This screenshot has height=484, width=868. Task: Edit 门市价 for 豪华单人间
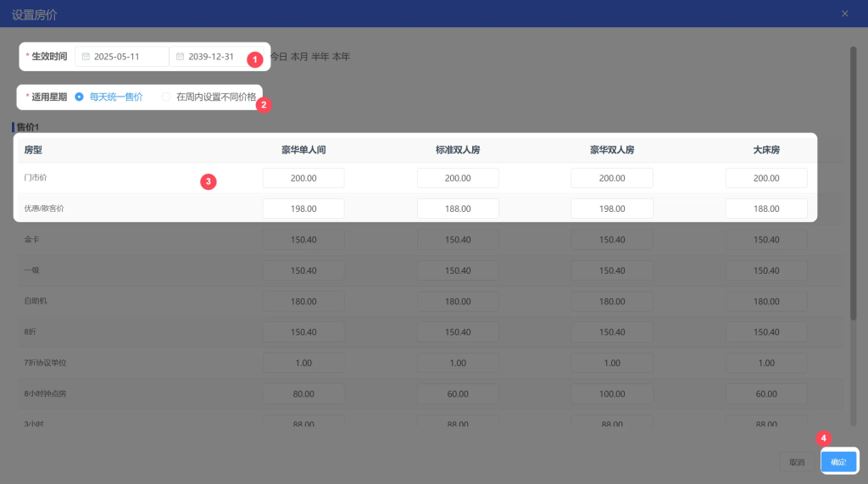pyautogui.click(x=303, y=178)
